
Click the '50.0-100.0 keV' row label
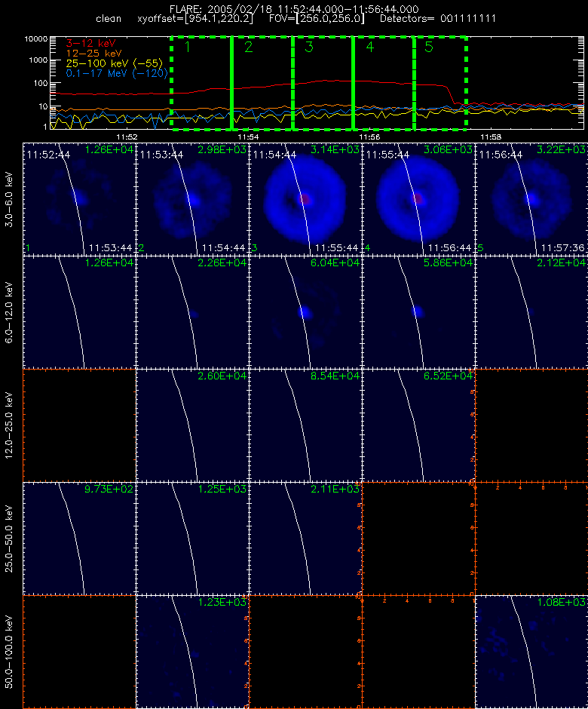tap(9, 652)
